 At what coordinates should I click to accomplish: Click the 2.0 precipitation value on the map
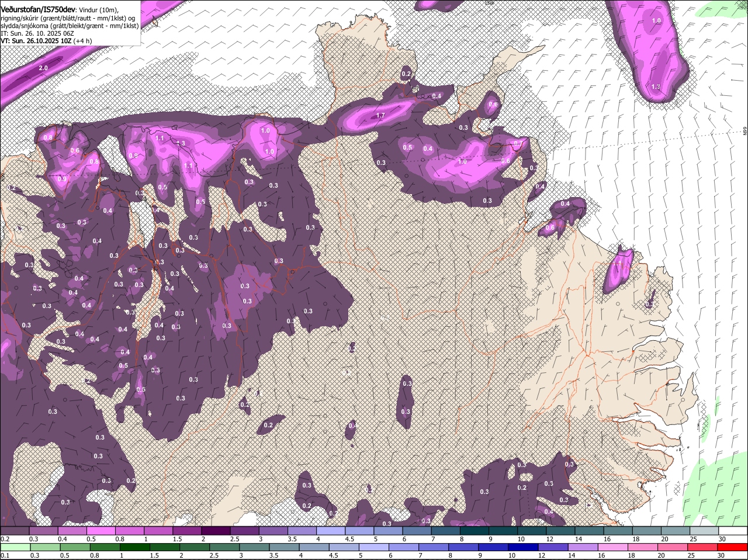click(x=43, y=68)
